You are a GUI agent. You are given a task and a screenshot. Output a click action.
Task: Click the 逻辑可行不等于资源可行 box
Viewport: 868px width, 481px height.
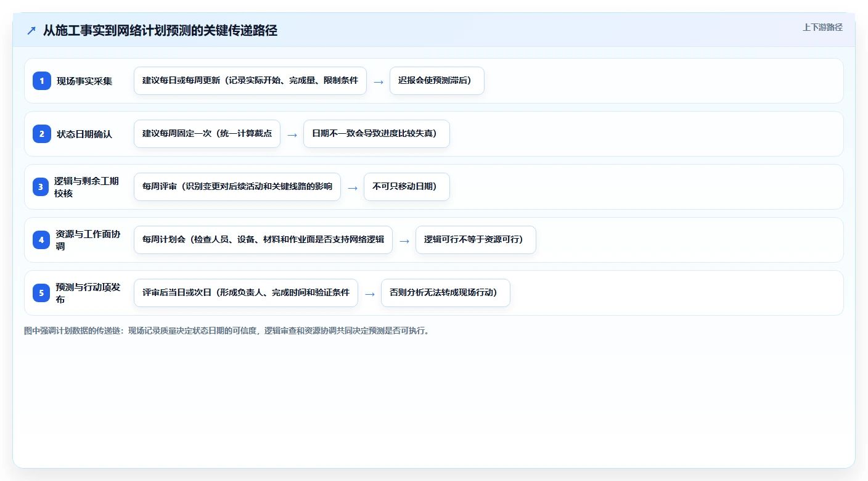[x=476, y=240]
